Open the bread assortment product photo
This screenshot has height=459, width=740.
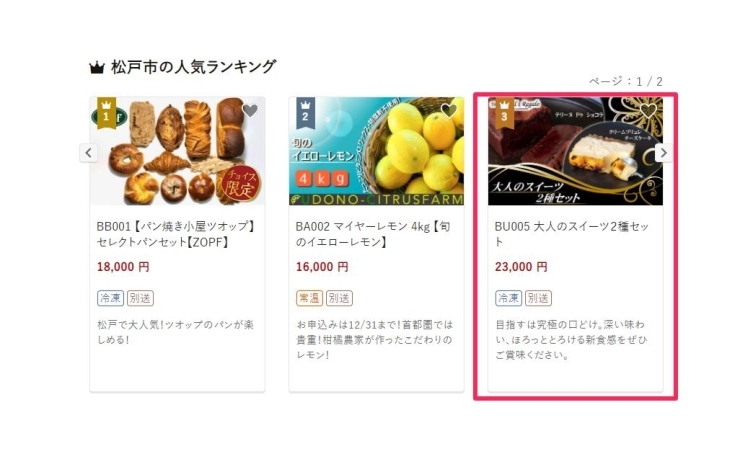pos(177,151)
